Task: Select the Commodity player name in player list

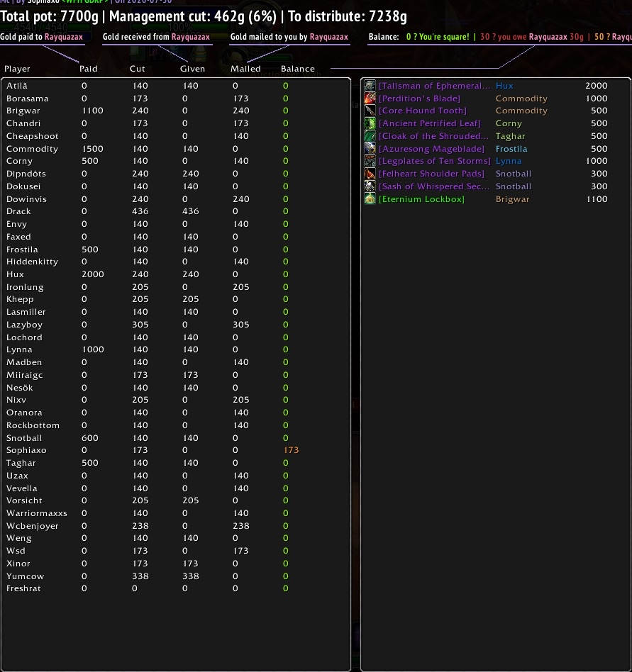Action: pos(32,149)
